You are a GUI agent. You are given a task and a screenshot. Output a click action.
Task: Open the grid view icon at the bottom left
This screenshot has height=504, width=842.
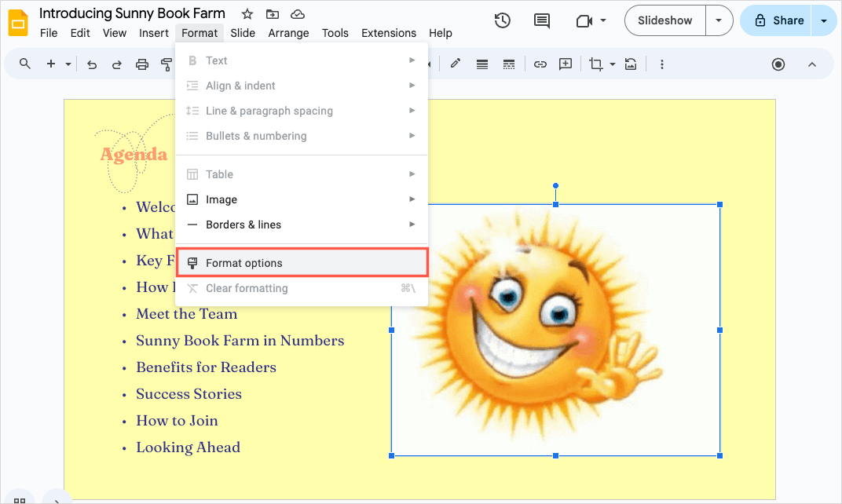[20, 500]
